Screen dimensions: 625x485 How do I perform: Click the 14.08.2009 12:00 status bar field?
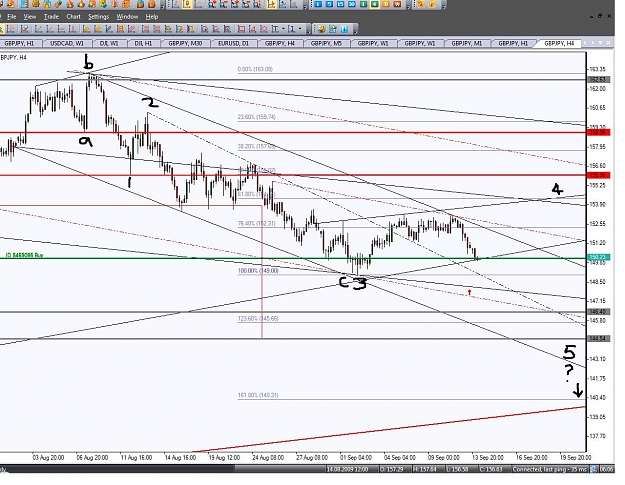[x=350, y=469]
